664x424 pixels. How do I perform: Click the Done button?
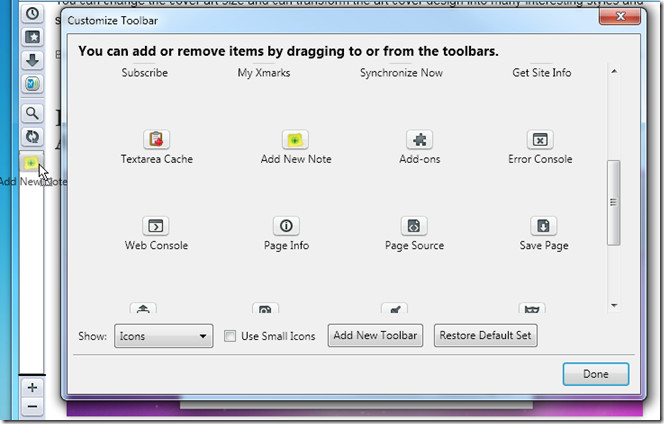[596, 374]
